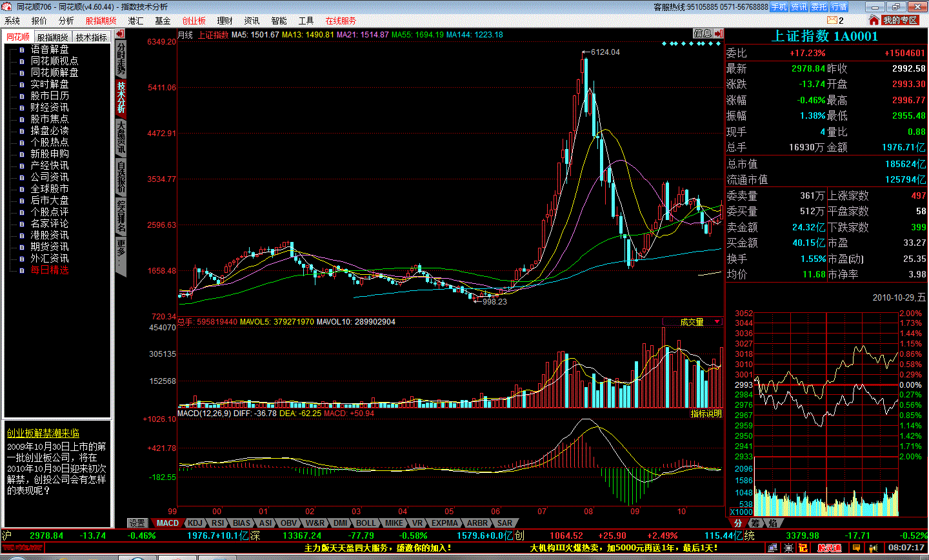
Task: Switch indicator to EXPMA
Action: pos(445,523)
